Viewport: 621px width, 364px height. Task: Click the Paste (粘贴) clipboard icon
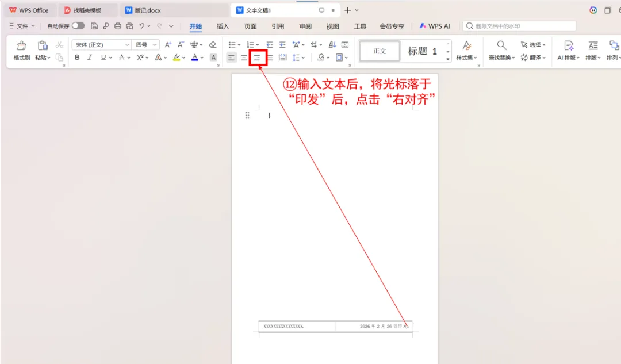43,45
